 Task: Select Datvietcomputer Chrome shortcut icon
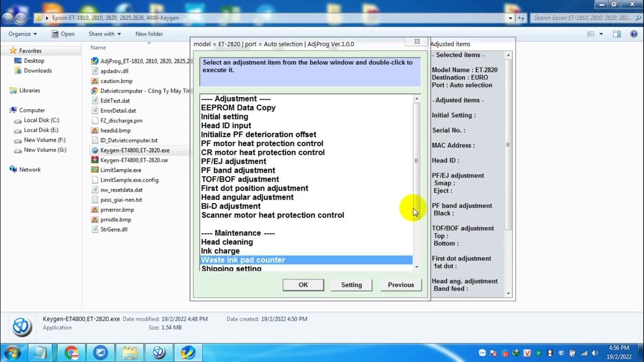coord(95,91)
